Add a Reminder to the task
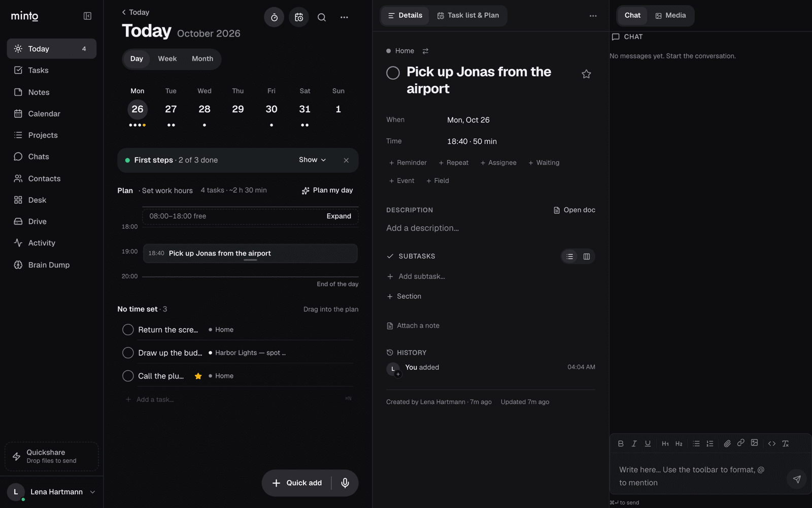Image resolution: width=812 pixels, height=508 pixels. [408, 163]
